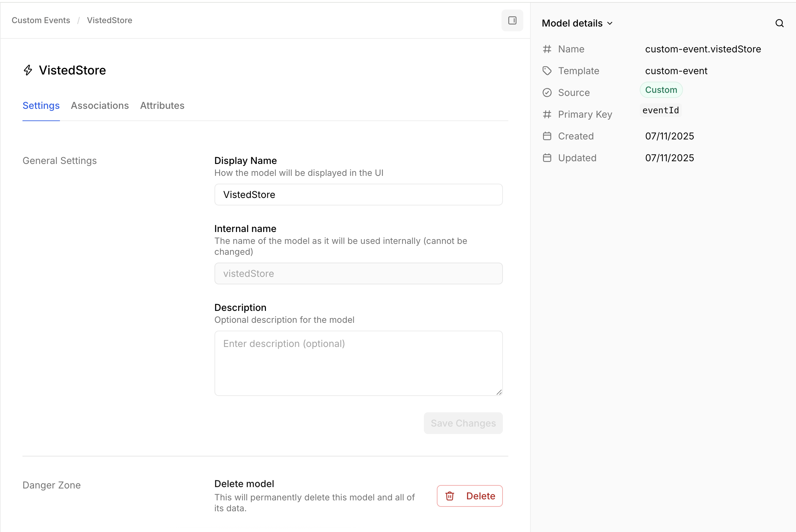Click the eventId primary key chip
This screenshot has width=796, height=532.
coord(660,110)
